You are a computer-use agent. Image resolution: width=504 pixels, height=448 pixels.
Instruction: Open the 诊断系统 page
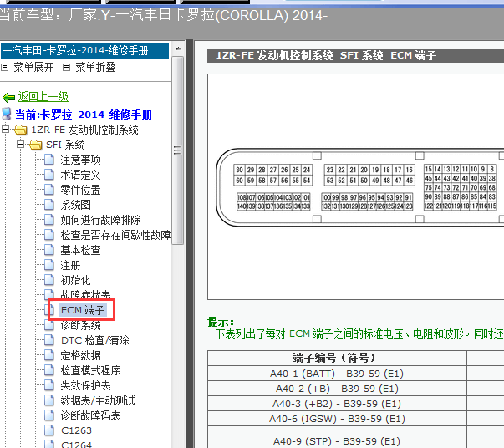[81, 326]
